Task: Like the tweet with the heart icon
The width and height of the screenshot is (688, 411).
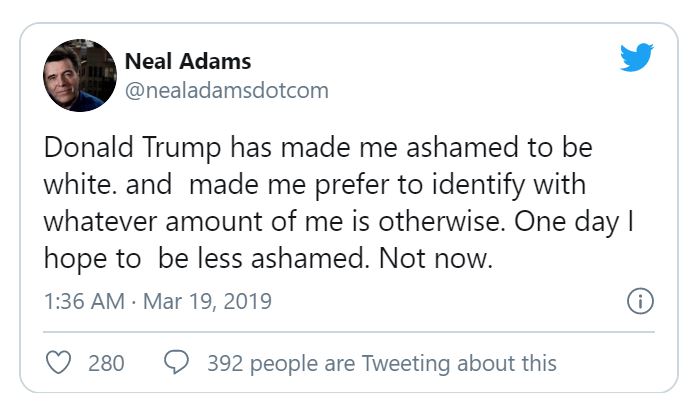Action: click(59, 362)
